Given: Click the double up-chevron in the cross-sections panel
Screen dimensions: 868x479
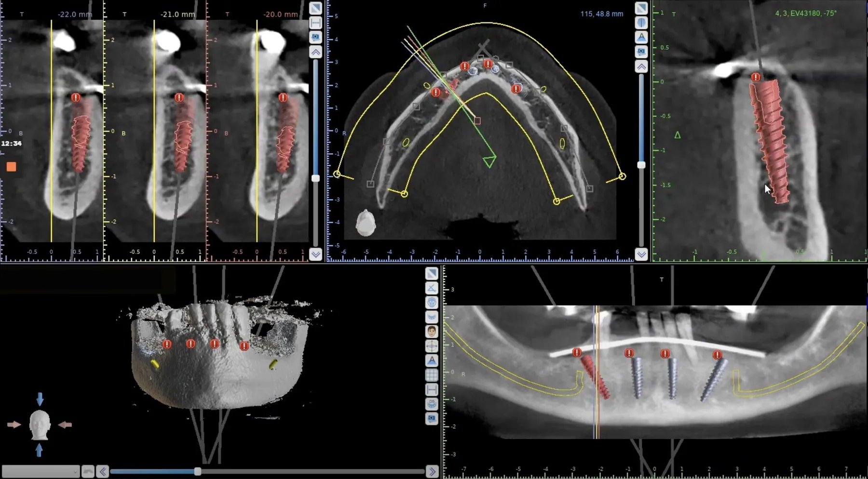Looking at the screenshot, I should [315, 52].
